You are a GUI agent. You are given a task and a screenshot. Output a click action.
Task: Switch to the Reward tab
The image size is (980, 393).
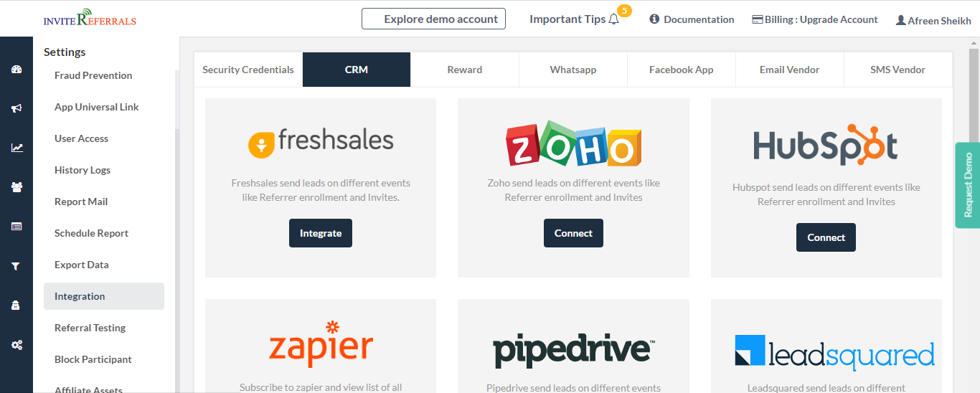pos(465,70)
